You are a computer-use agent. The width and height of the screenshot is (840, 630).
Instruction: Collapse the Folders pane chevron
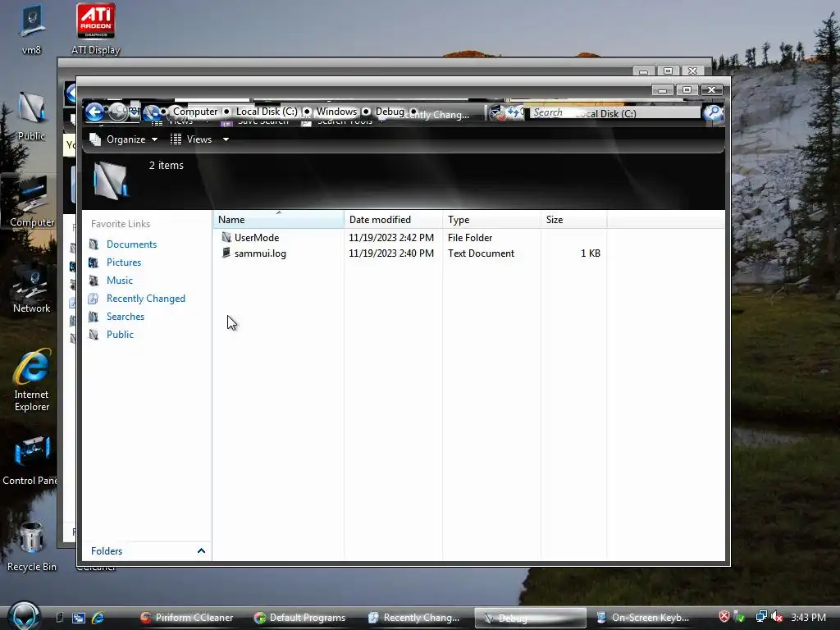pyautogui.click(x=202, y=550)
